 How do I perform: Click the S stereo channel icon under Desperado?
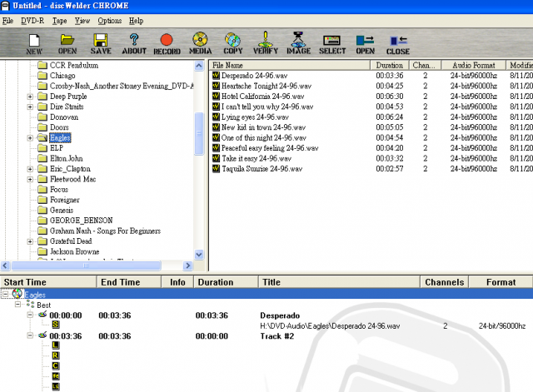pyautogui.click(x=56, y=325)
